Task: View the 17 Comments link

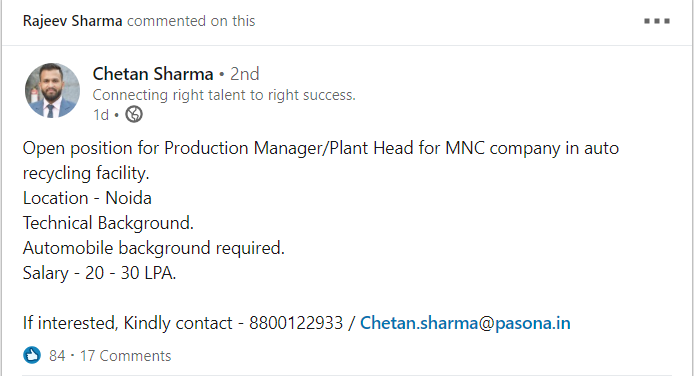Action: tap(126, 356)
